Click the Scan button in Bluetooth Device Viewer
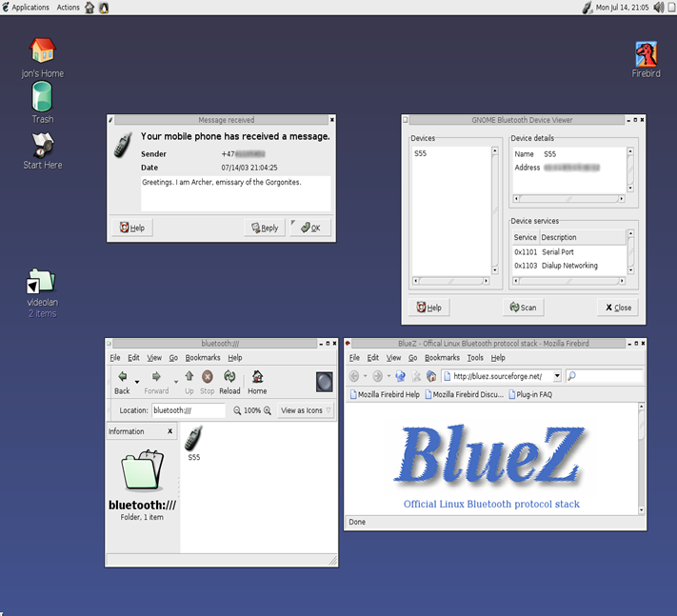 (523, 308)
